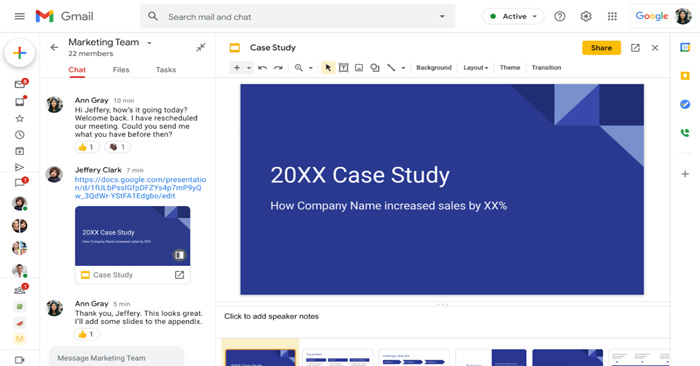Click the slide subtitle about increased sales
This screenshot has width=700, height=366.
click(x=388, y=206)
